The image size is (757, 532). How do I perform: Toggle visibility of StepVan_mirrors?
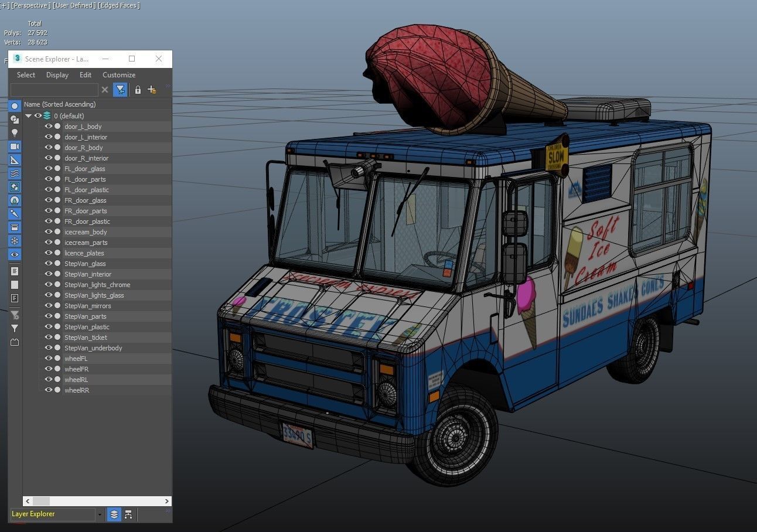pyautogui.click(x=49, y=306)
